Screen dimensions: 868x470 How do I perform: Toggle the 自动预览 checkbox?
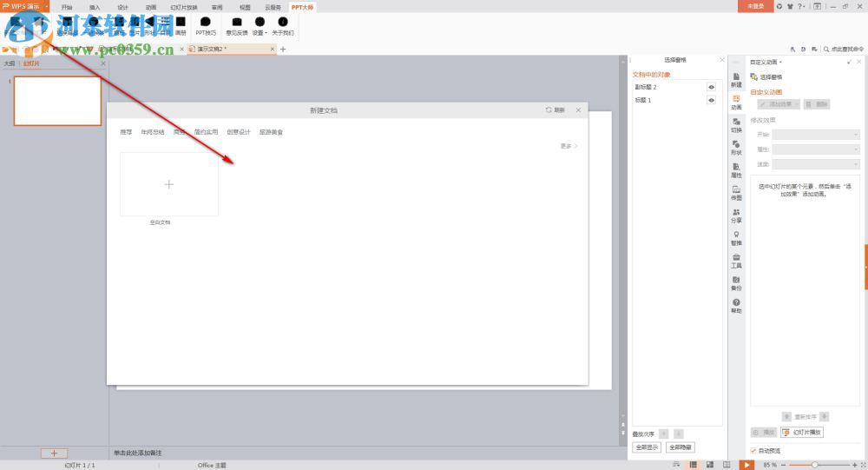coord(753,451)
